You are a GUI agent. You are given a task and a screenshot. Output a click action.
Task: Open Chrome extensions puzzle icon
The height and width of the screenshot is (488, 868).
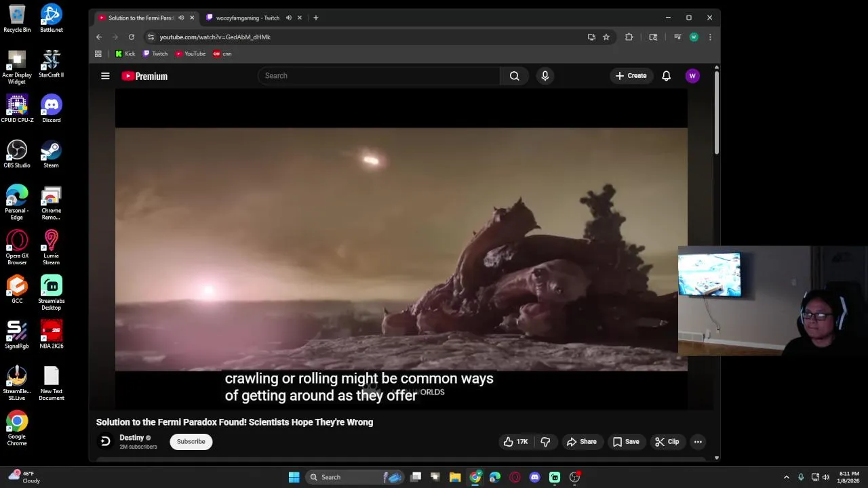pos(629,37)
